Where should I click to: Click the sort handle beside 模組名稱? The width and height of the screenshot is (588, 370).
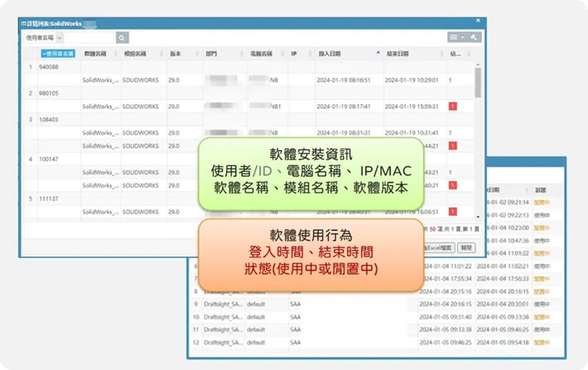[161, 54]
